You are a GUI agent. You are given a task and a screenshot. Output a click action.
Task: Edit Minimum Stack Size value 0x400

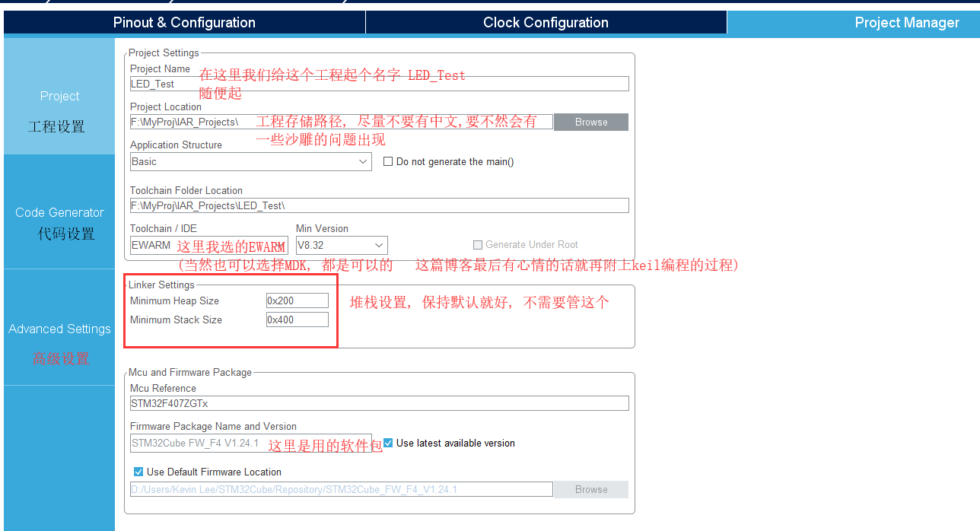tap(297, 320)
